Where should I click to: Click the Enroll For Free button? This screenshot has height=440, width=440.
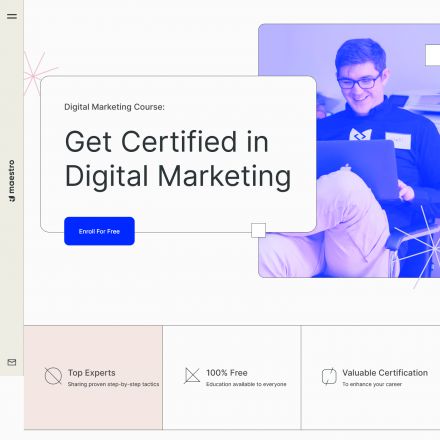(x=99, y=231)
